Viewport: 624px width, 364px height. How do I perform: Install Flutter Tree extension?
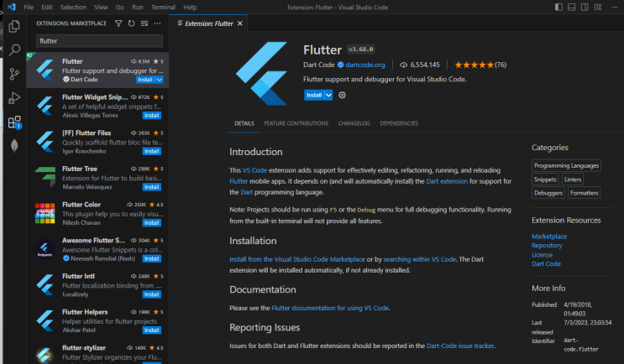152,187
